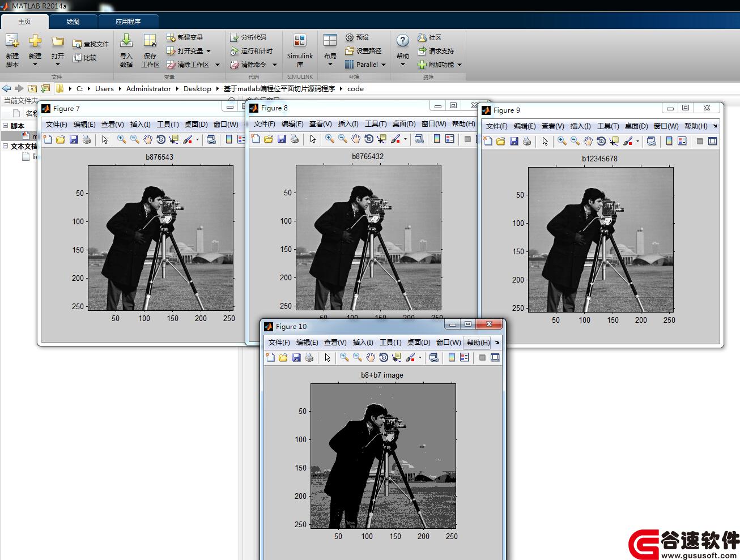Click Open file icon in Figure 7
740x560 pixels.
[61, 139]
